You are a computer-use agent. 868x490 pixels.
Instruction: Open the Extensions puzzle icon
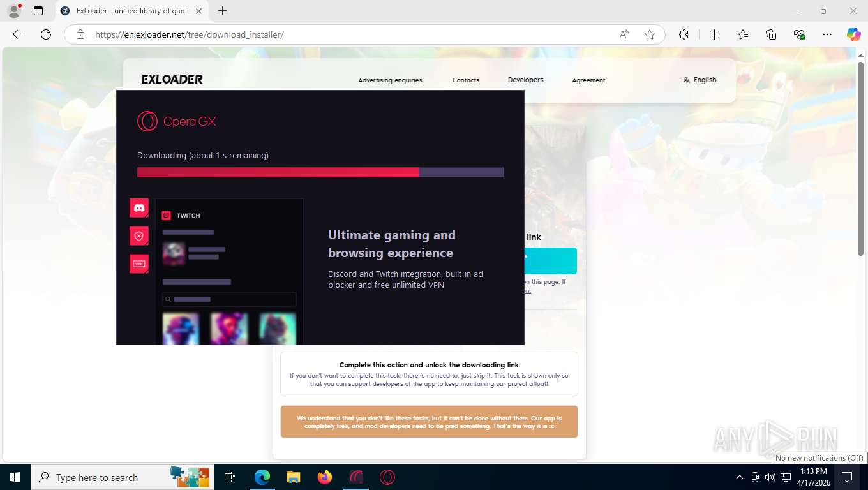[684, 34]
